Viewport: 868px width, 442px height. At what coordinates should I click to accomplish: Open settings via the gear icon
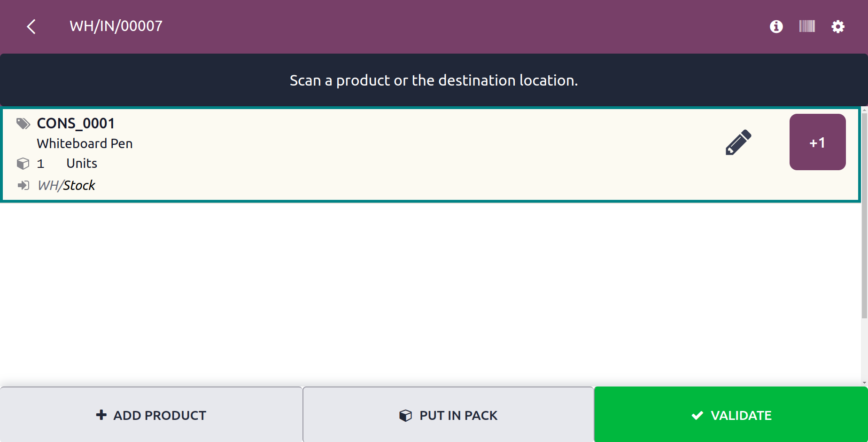coord(838,26)
